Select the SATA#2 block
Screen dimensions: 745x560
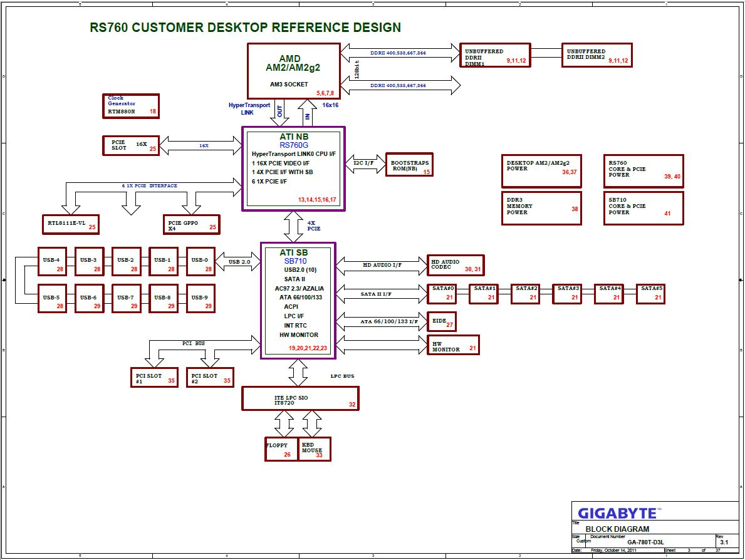525,294
